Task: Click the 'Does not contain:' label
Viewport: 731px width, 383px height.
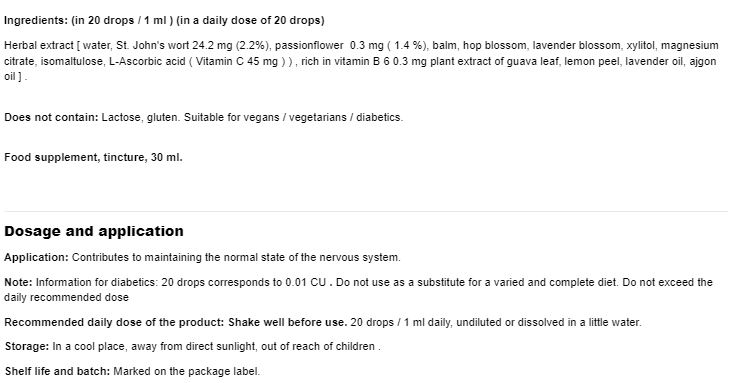Action: click(51, 117)
